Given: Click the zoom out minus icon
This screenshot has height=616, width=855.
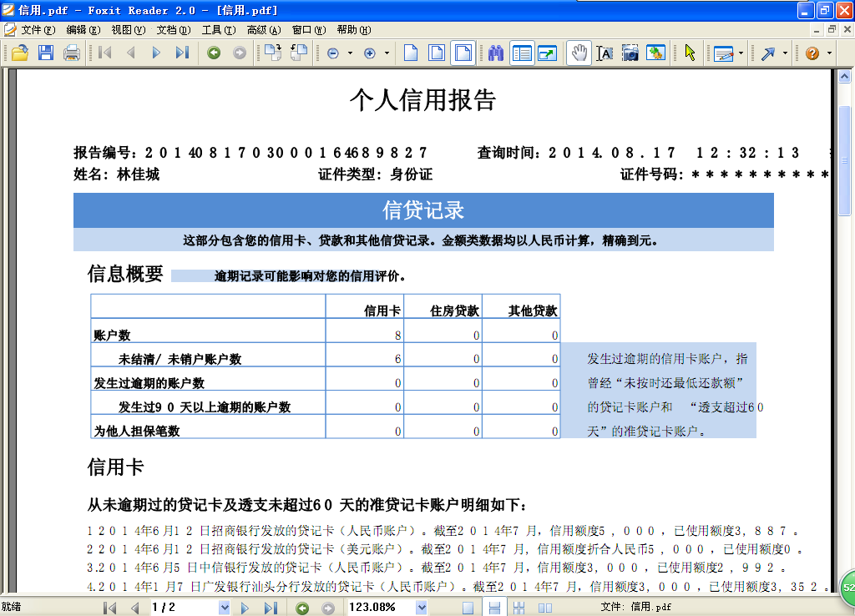Looking at the screenshot, I should (333, 53).
